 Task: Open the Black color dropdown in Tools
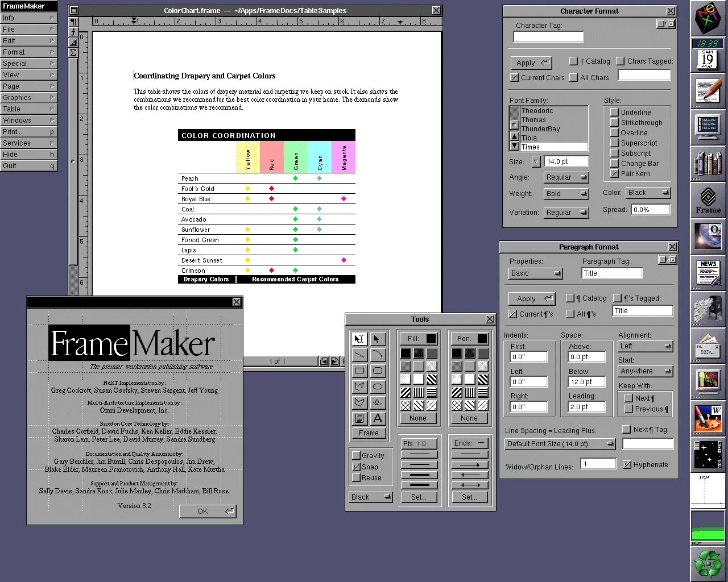click(x=371, y=497)
